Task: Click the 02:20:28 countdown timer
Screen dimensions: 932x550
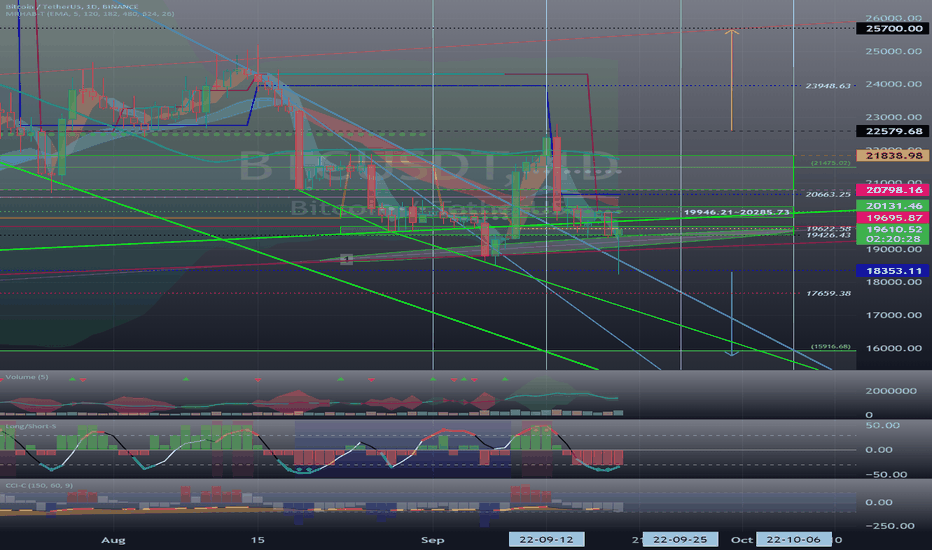Action: 893,239
